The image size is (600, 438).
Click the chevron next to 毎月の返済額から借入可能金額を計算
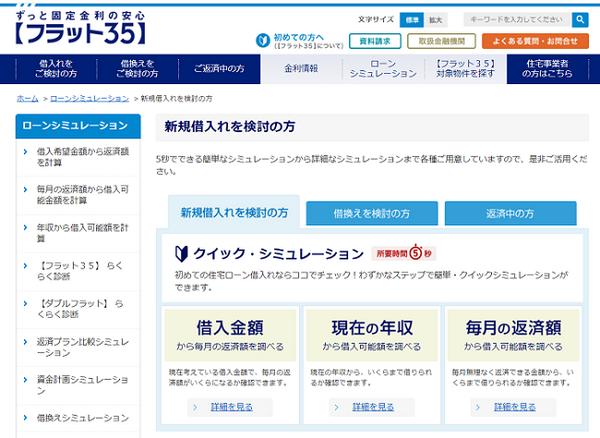point(26,190)
